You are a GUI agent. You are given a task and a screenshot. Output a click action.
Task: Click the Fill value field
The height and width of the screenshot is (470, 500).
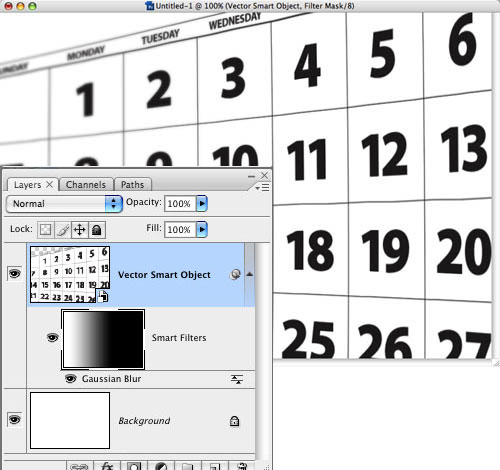point(180,229)
